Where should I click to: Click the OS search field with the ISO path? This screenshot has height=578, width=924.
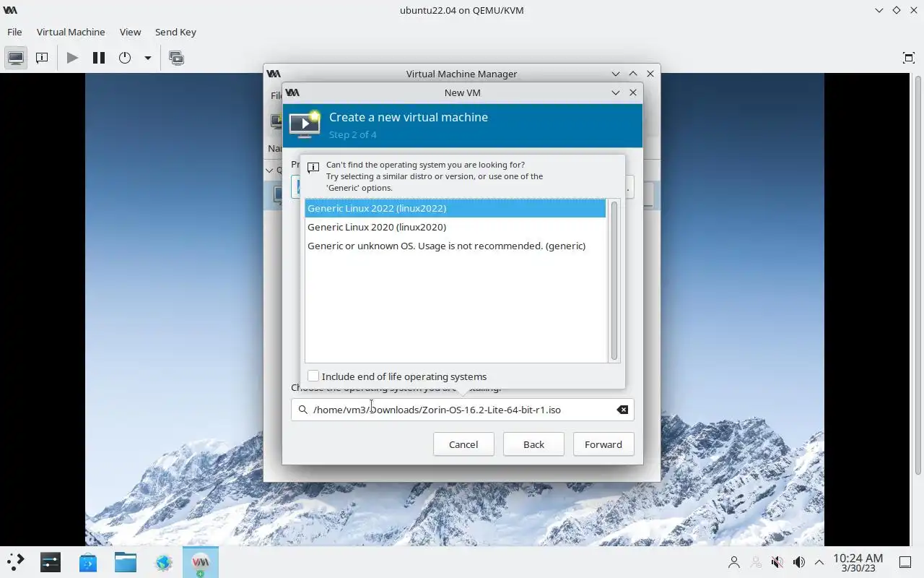click(x=462, y=410)
